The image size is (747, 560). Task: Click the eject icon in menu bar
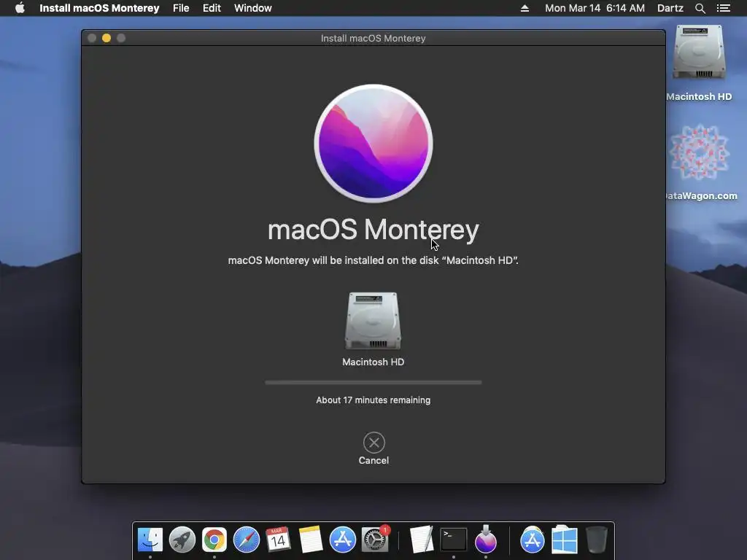pyautogui.click(x=525, y=8)
